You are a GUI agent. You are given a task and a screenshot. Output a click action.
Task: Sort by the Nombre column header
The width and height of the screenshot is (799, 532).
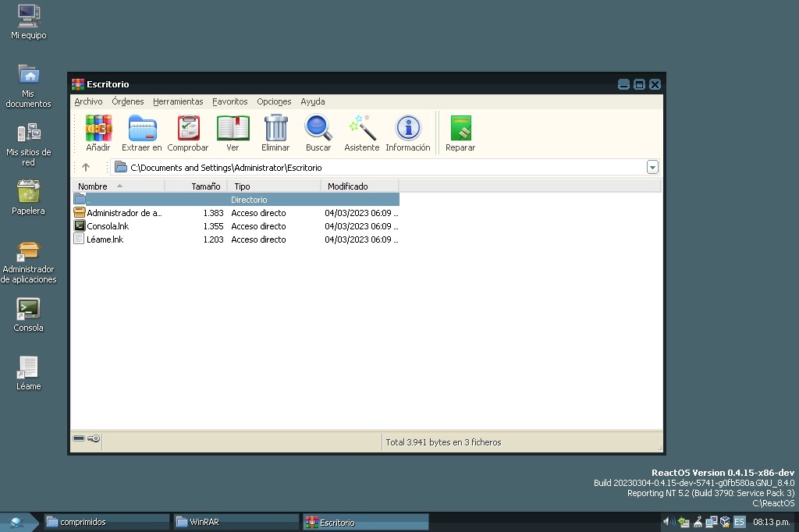point(119,186)
